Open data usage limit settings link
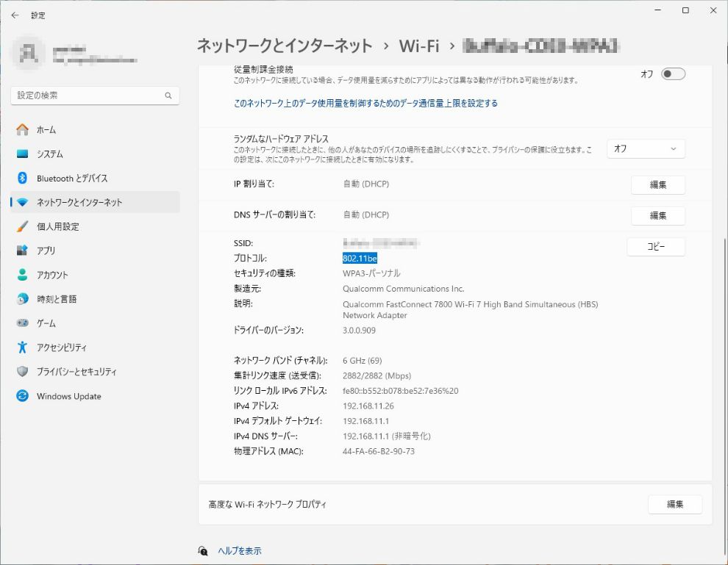Viewport: 728px width, 565px height. pyautogui.click(x=365, y=104)
